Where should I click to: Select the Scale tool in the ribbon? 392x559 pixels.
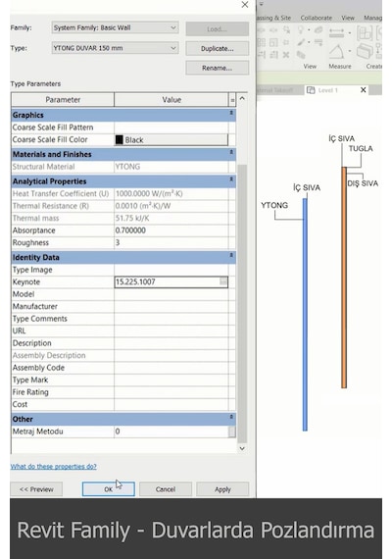(x=273, y=42)
